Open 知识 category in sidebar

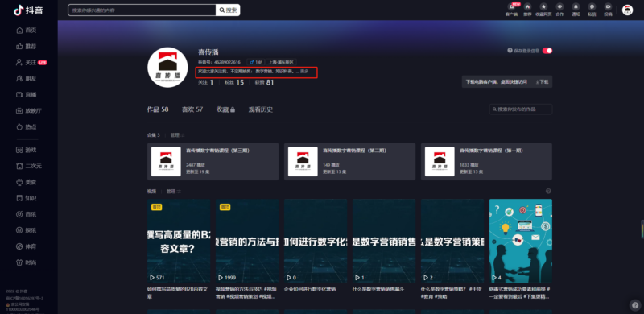coord(27,198)
